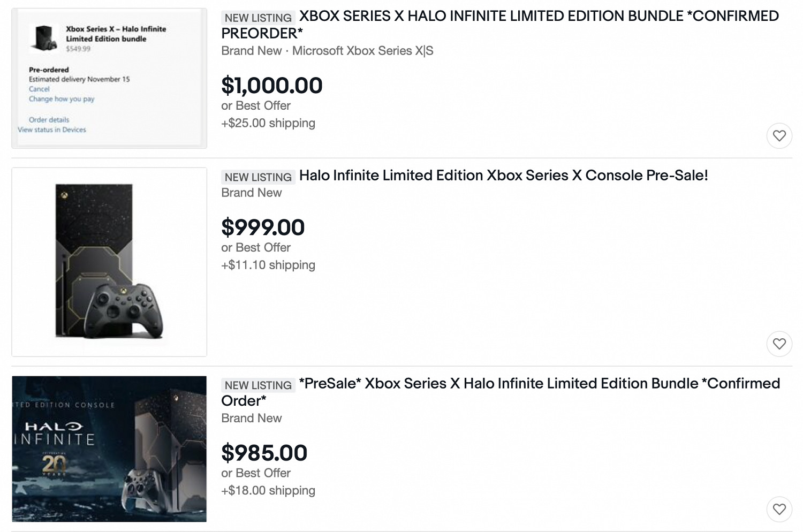Click the heart icon on the $999.00 listing
This screenshot has width=803, height=532.
pos(779,344)
